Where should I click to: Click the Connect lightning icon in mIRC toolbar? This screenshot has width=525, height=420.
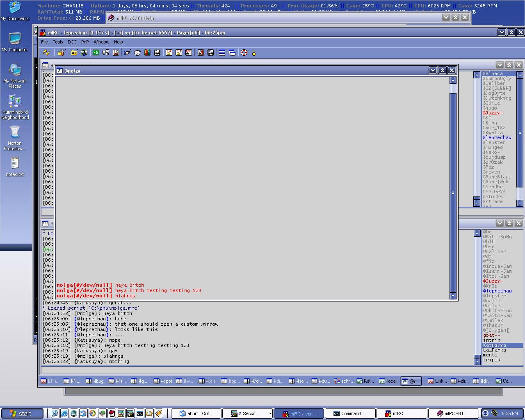(46, 52)
